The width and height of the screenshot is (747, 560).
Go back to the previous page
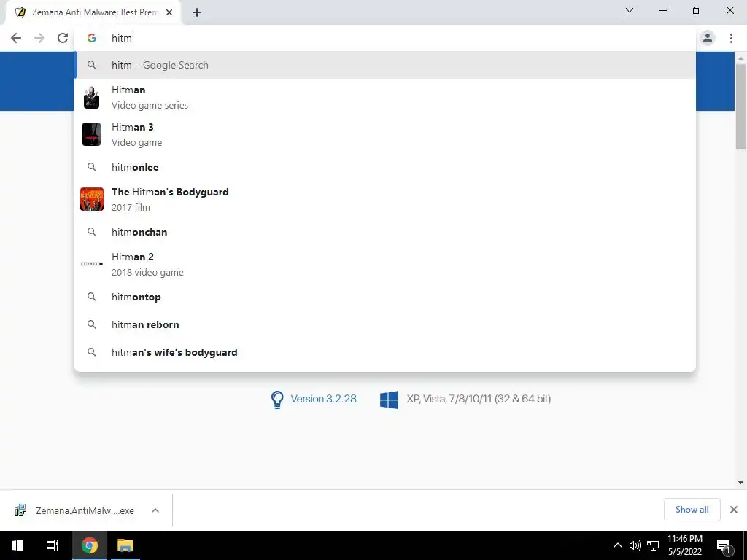(x=16, y=38)
